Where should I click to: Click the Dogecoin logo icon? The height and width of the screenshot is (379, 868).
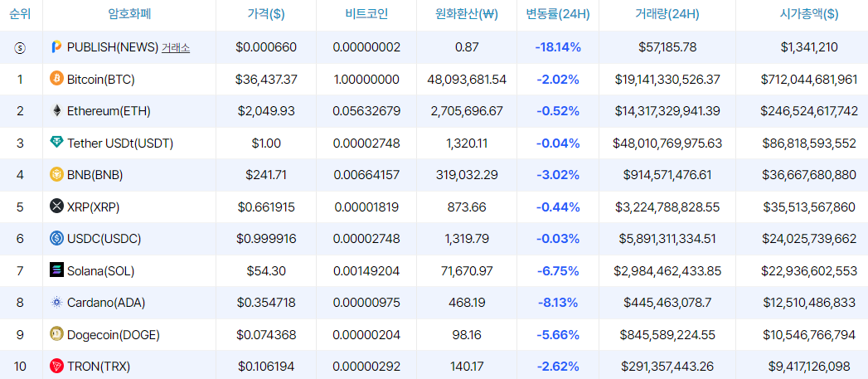56,334
